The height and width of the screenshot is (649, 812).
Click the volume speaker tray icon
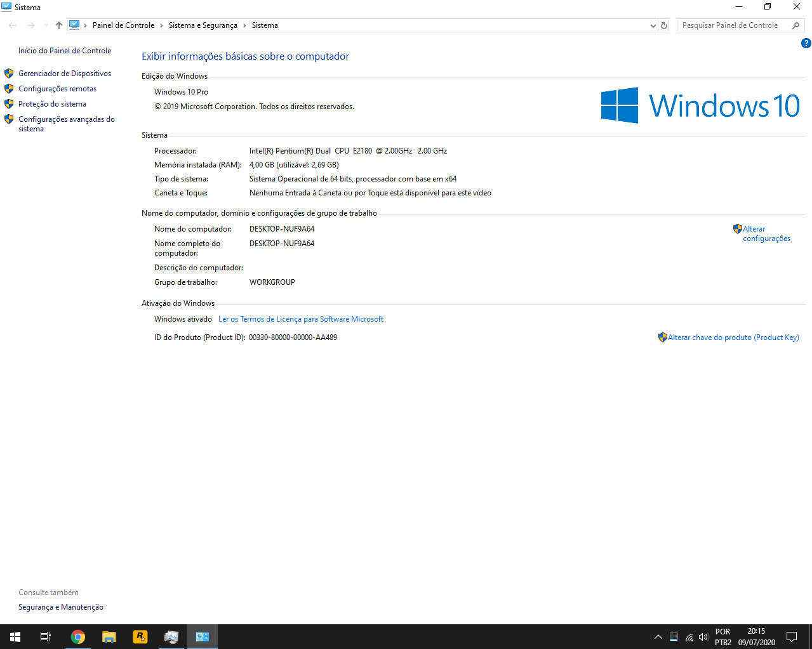point(703,637)
